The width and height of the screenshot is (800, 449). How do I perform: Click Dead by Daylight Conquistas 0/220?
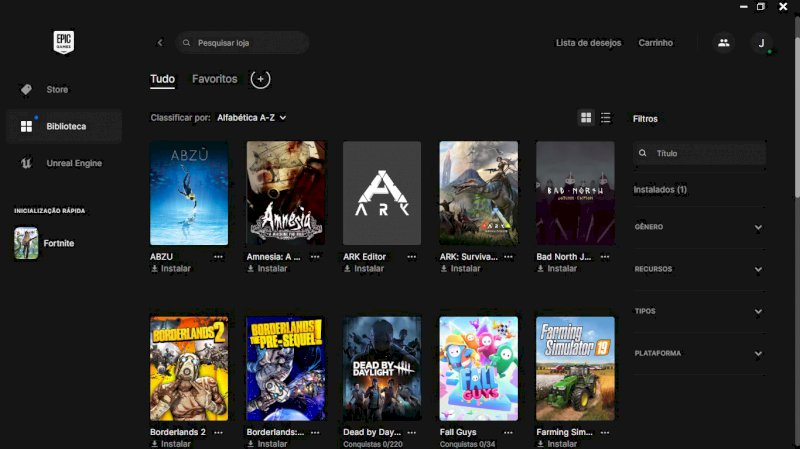click(x=373, y=444)
